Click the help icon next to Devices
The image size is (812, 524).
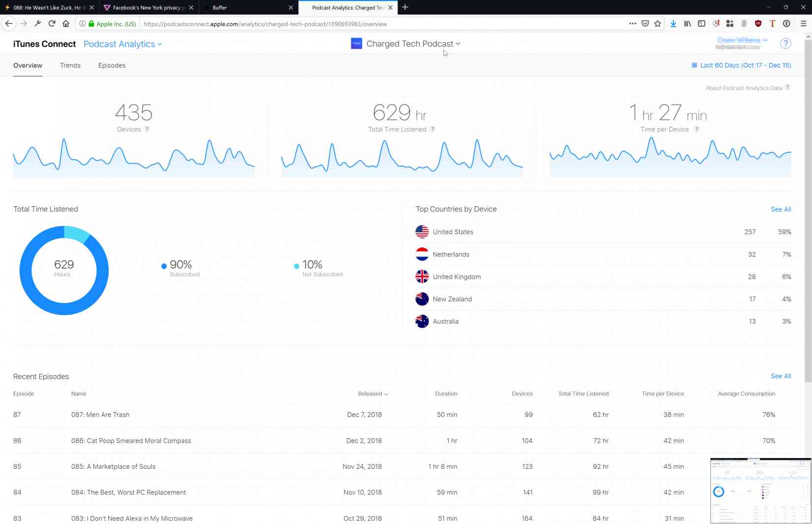pyautogui.click(x=147, y=130)
